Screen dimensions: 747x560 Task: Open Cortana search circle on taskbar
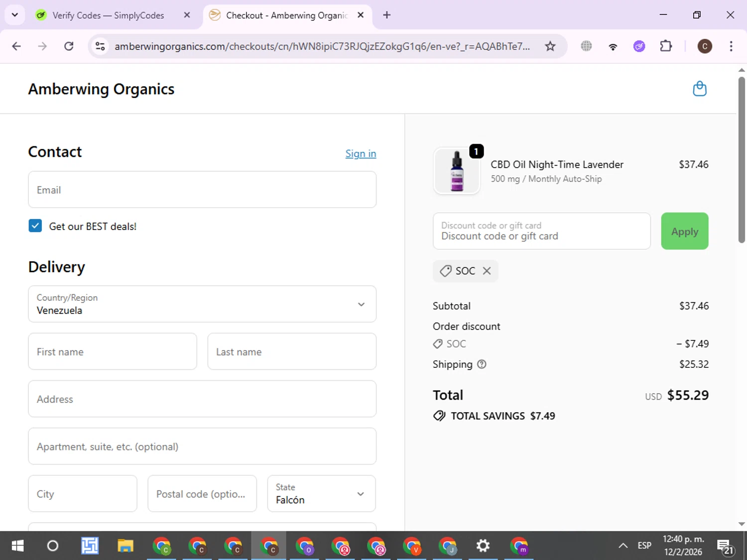(x=53, y=546)
